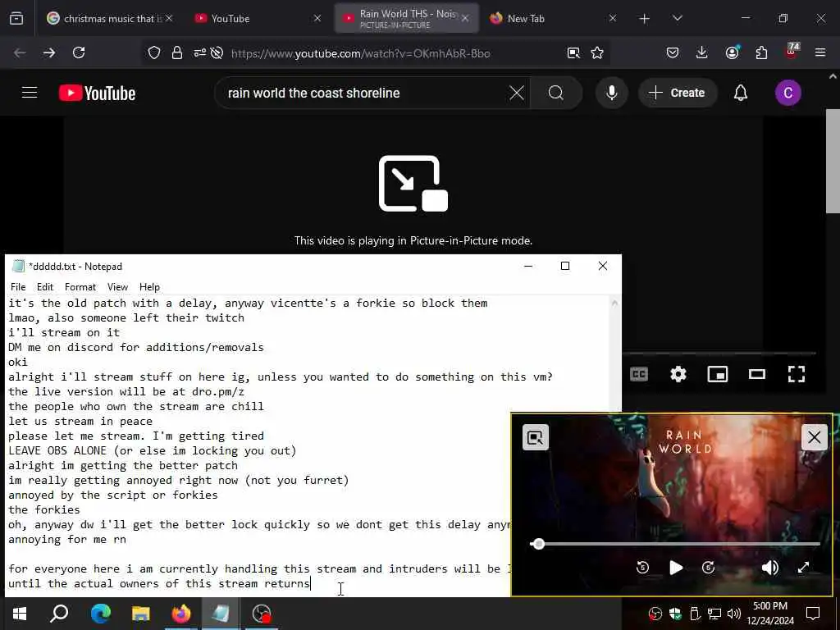Expand PiP video to fullscreen
840x630 pixels.
click(x=803, y=568)
